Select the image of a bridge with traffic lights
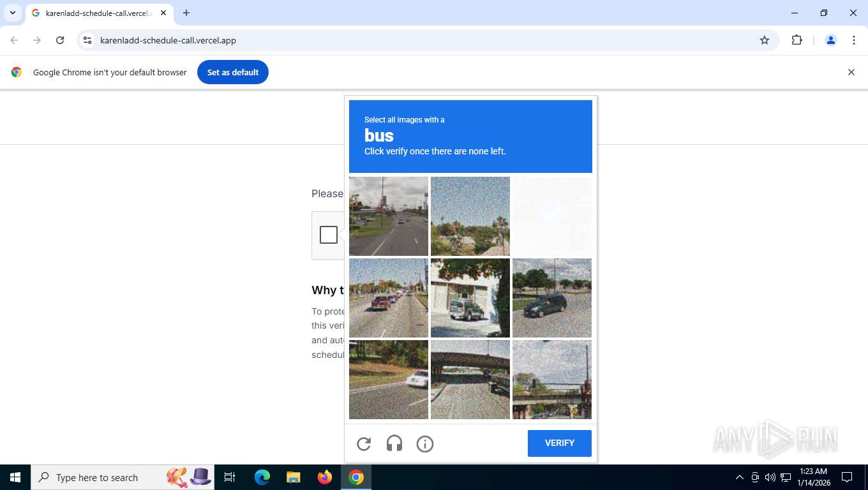Viewport: 868px width, 490px height. point(552,380)
